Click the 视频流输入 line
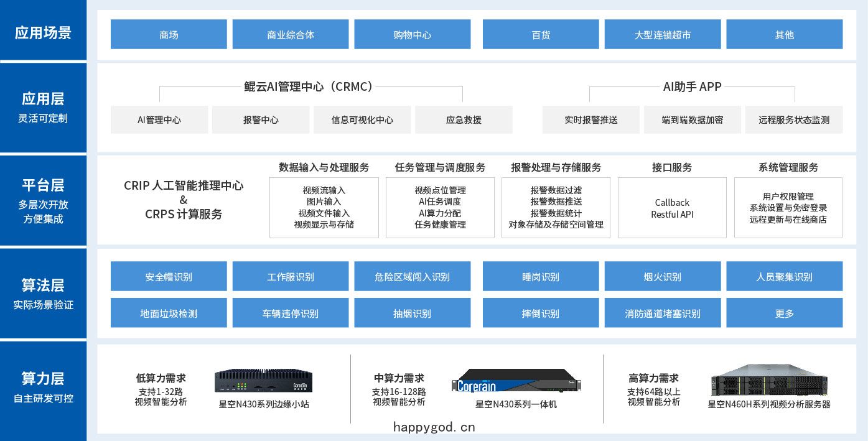Screen dimensions: 868x441 point(324,190)
